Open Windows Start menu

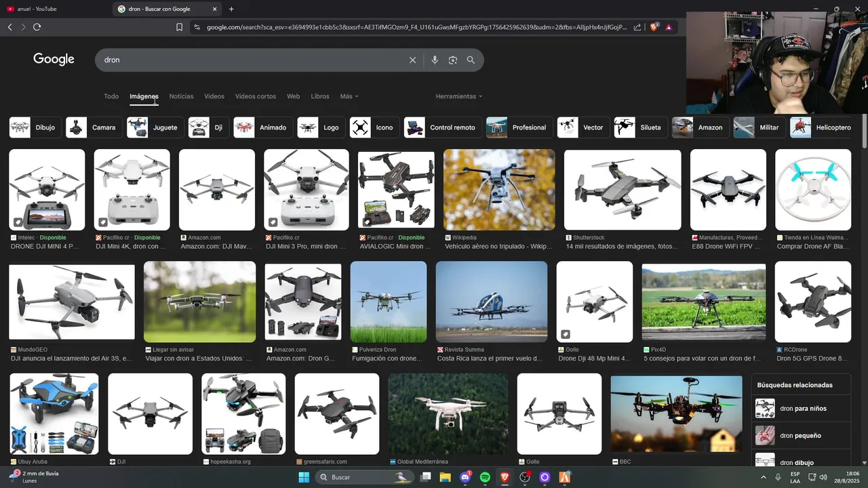[x=303, y=477]
